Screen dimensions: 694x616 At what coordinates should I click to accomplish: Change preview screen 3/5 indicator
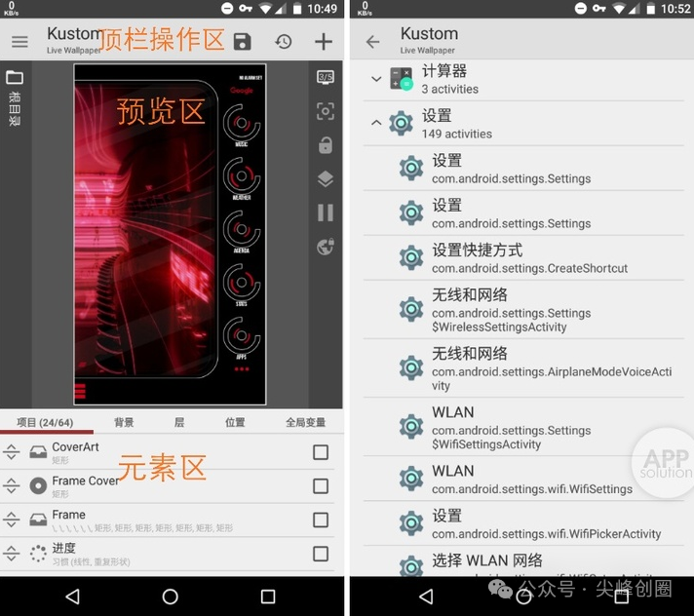(x=326, y=77)
